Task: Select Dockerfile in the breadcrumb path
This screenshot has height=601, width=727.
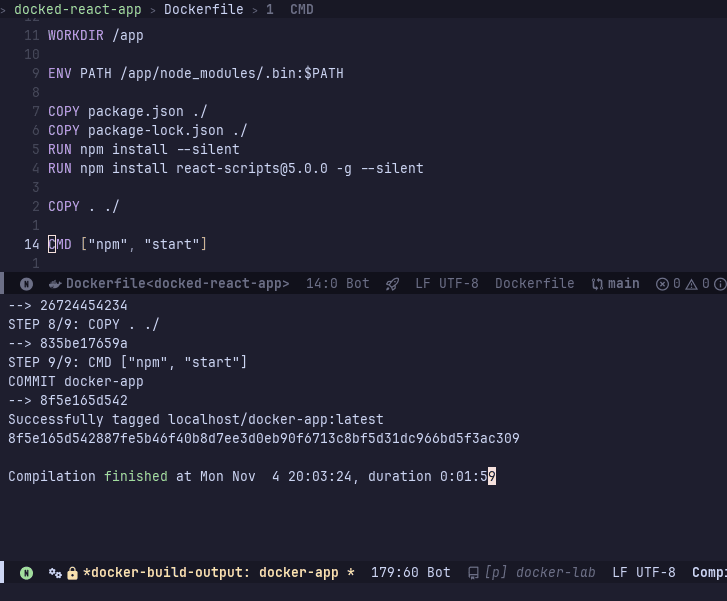Action: point(203,9)
